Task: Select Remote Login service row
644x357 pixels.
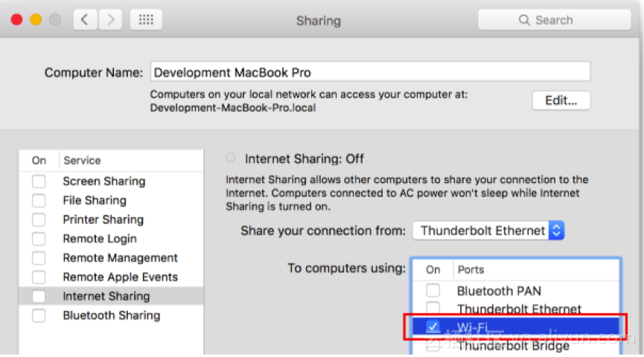Action: tap(111, 239)
